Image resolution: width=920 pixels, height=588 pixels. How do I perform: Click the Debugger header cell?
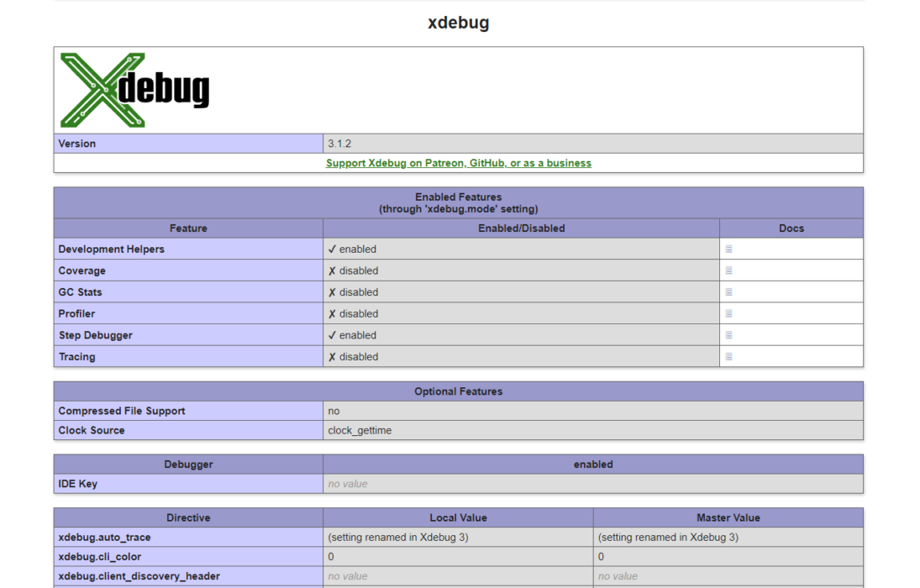pyautogui.click(x=188, y=465)
